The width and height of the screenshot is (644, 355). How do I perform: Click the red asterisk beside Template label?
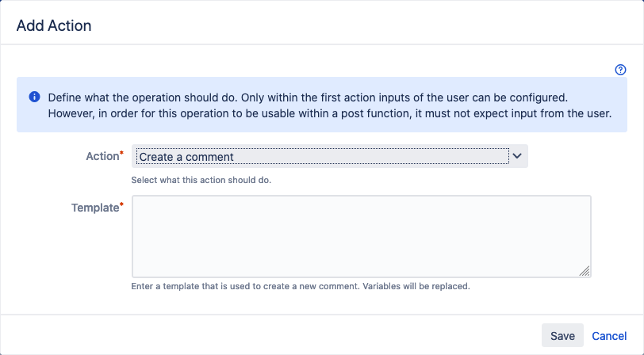121,204
